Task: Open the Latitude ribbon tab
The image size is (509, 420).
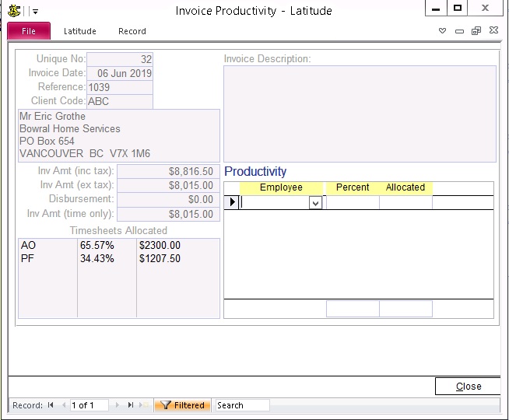Action: tap(79, 31)
